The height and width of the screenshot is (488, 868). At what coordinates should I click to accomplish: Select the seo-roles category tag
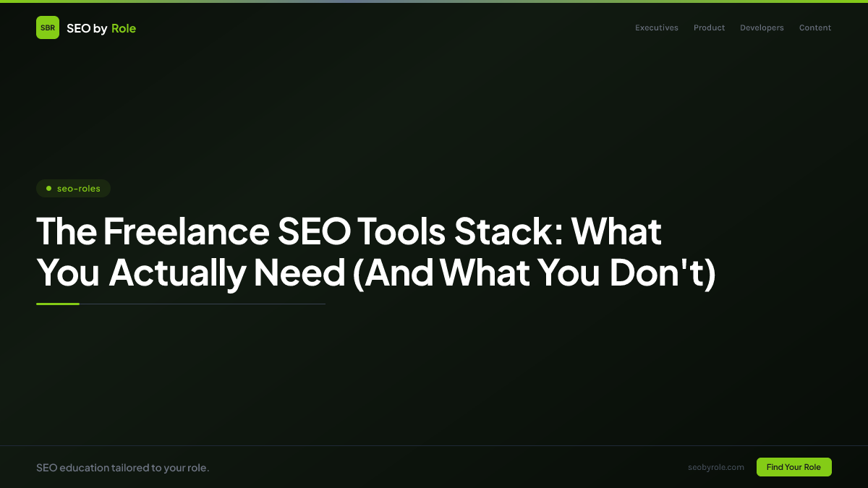click(x=73, y=188)
